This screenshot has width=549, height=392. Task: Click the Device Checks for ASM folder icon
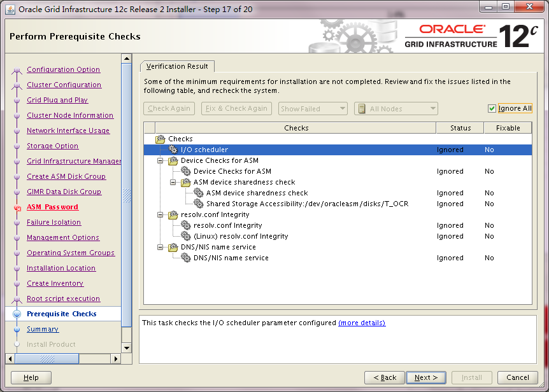click(173, 161)
